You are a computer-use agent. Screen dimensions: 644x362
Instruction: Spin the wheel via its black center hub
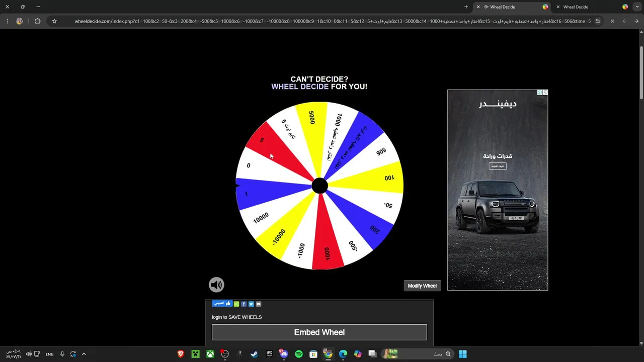(x=319, y=186)
